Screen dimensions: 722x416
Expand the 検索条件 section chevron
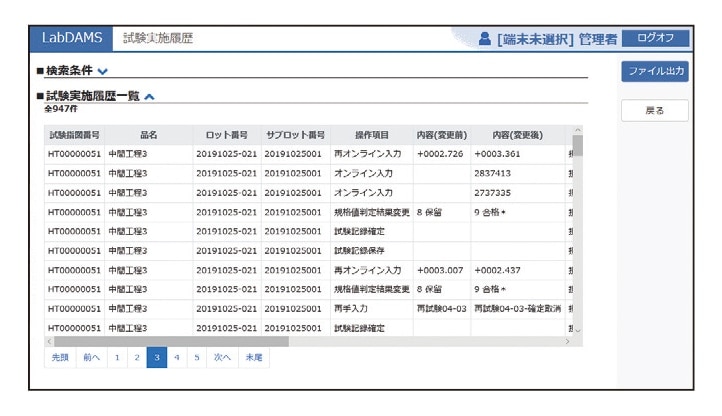(x=104, y=71)
